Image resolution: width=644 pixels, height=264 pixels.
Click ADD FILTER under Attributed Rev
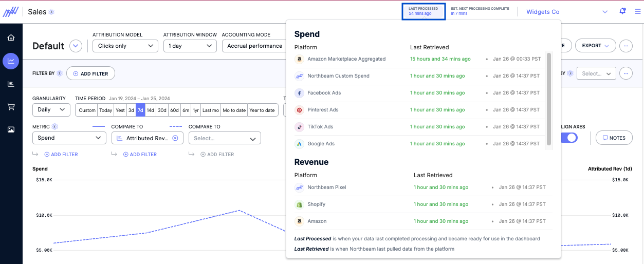pyautogui.click(x=140, y=154)
